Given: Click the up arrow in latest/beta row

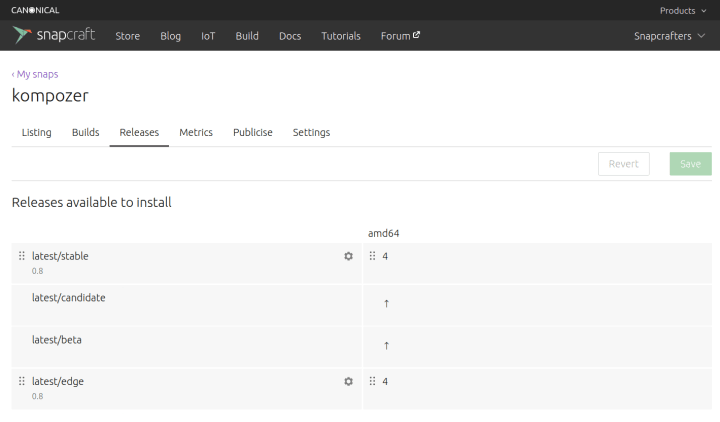Looking at the screenshot, I should 386,346.
